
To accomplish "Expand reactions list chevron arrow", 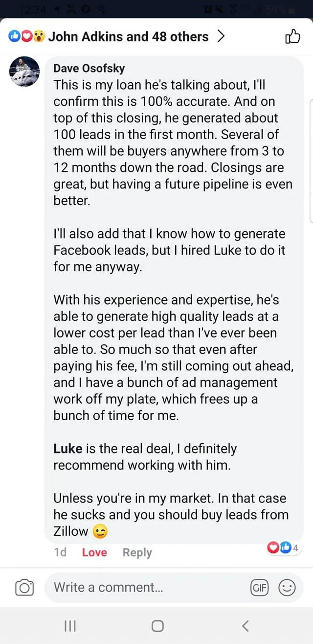I will pos(221,37).
